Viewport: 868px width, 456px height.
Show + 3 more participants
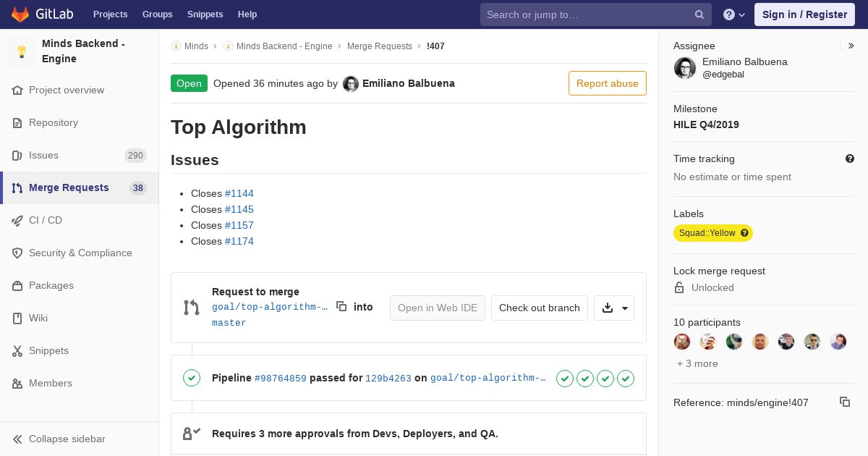(697, 363)
